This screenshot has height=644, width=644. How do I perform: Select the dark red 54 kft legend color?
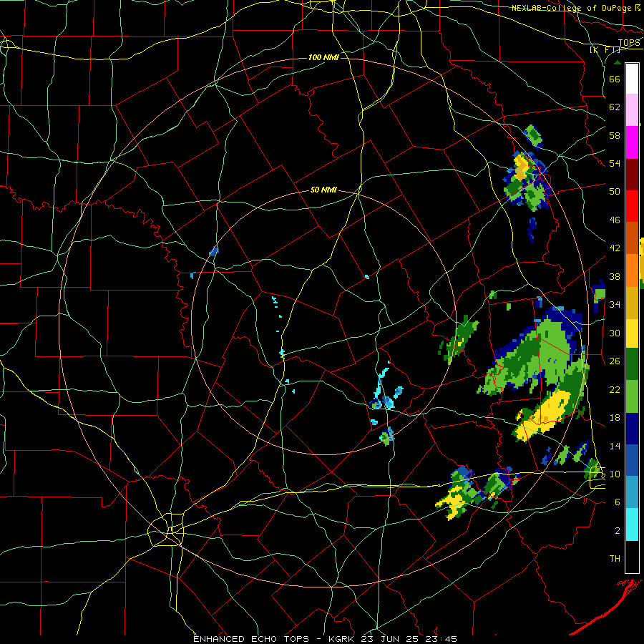pos(632,175)
